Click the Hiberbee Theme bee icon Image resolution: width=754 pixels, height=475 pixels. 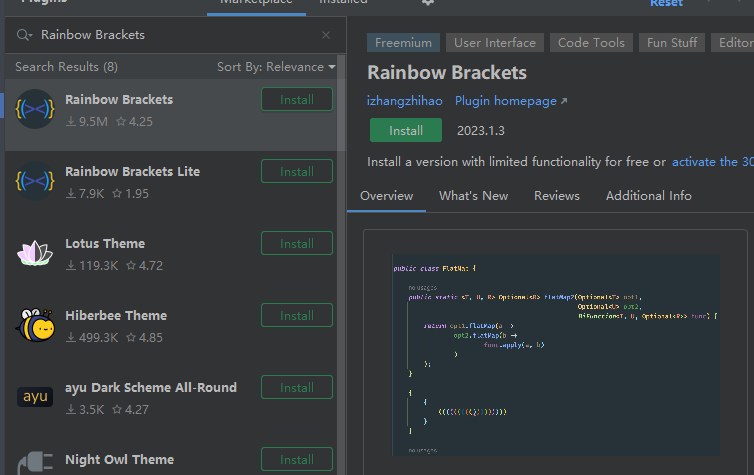[x=35, y=325]
